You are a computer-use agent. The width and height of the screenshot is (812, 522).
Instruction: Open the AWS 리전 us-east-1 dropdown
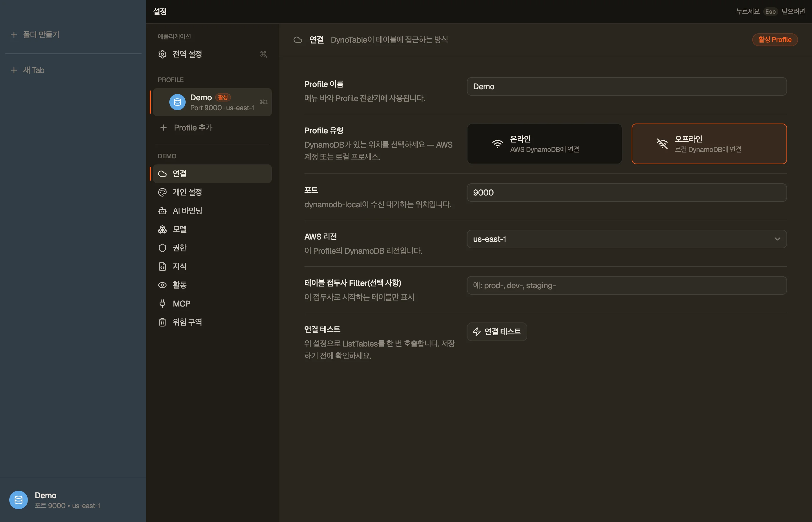click(627, 239)
